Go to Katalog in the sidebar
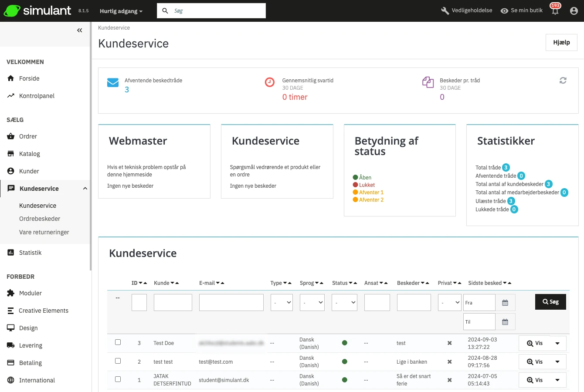 coord(30,154)
